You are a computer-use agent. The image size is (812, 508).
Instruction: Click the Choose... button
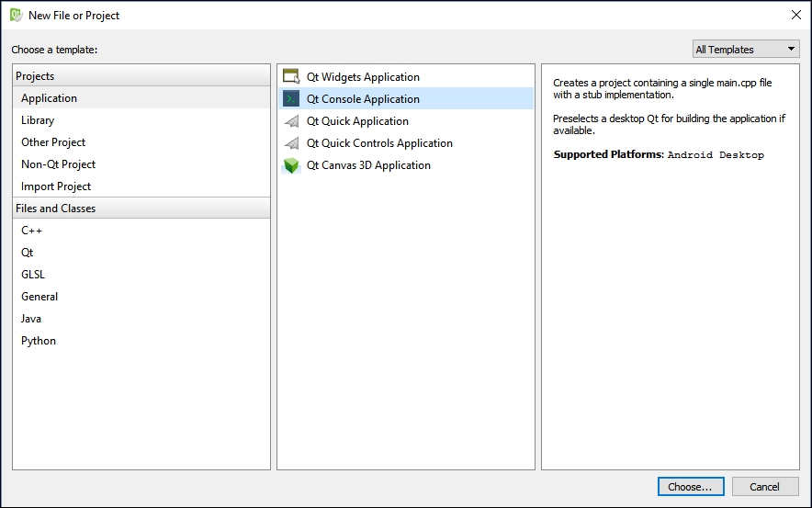point(691,487)
